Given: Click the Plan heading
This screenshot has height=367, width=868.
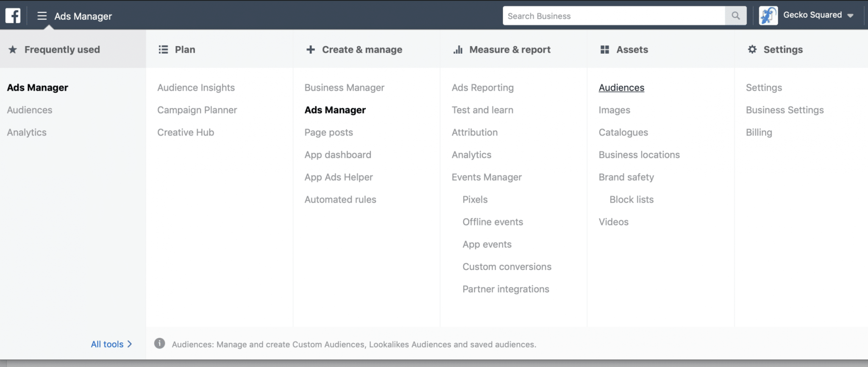Looking at the screenshot, I should point(185,50).
